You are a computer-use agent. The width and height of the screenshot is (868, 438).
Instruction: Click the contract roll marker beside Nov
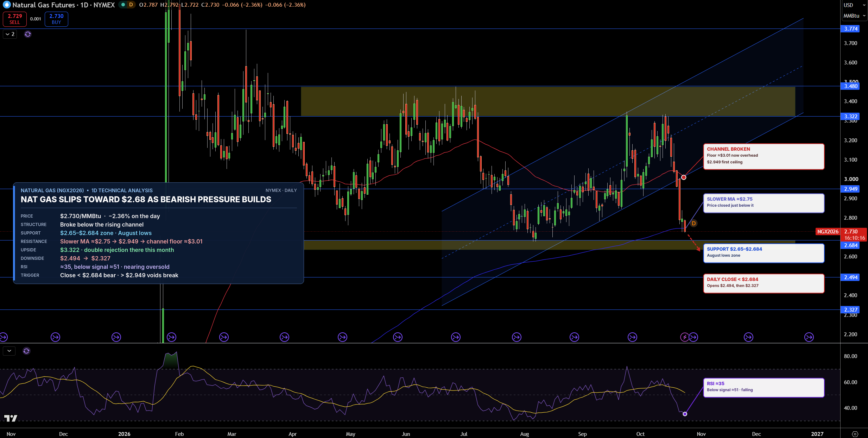[x=693, y=337]
